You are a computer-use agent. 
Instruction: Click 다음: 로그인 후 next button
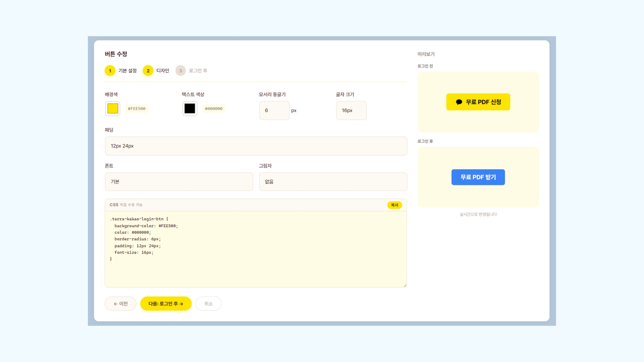pyautogui.click(x=166, y=304)
